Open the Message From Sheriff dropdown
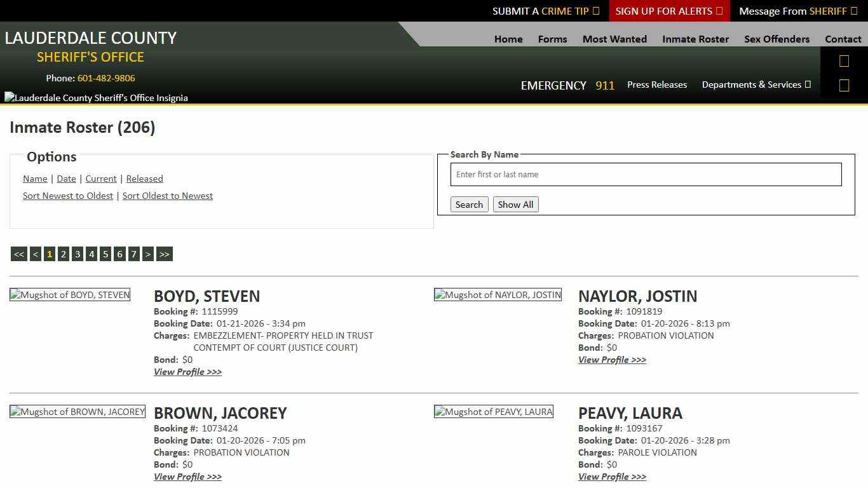Image resolution: width=868 pixels, height=488 pixels. 797,11
